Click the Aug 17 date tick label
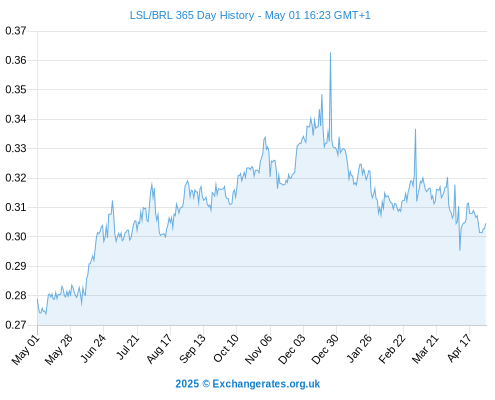 [x=159, y=349]
